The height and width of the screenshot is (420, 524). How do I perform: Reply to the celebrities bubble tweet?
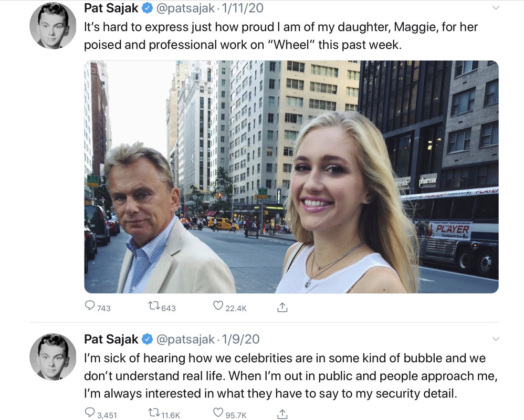[90, 413]
